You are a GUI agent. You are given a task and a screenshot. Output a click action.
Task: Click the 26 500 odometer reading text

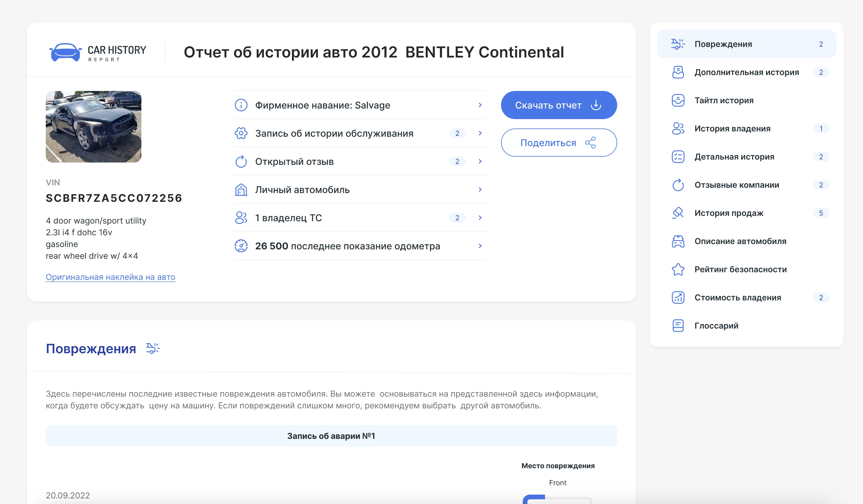[347, 246]
